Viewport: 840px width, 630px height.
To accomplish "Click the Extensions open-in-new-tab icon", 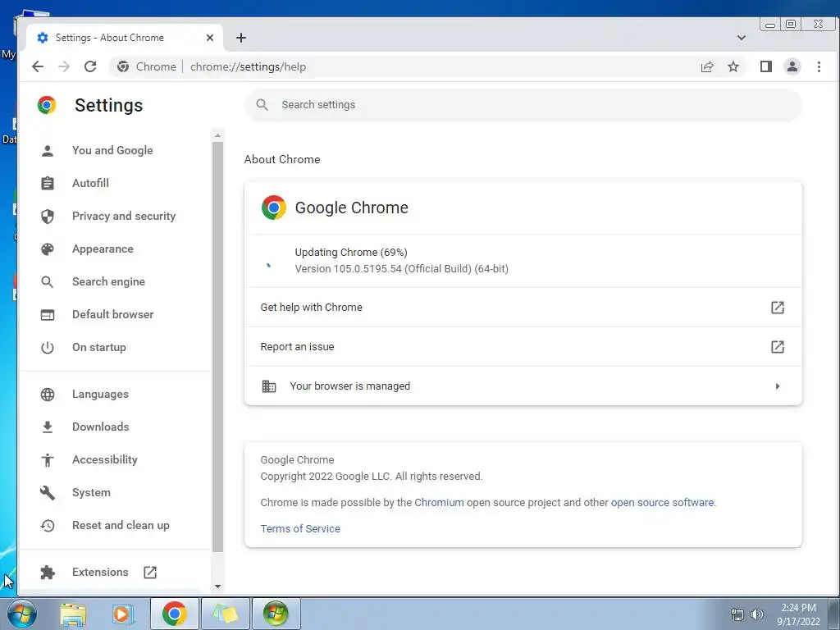I will tap(150, 572).
